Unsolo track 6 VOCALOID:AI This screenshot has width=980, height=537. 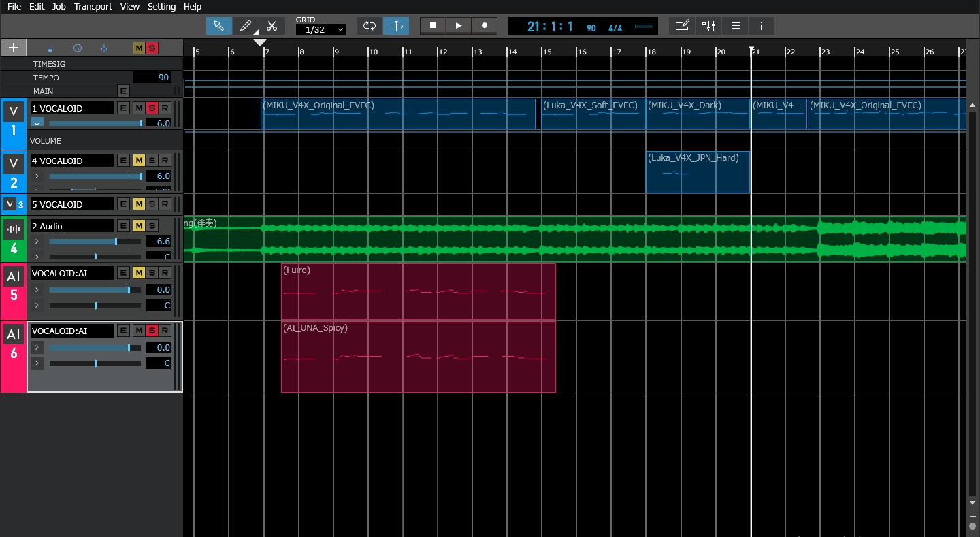152,331
